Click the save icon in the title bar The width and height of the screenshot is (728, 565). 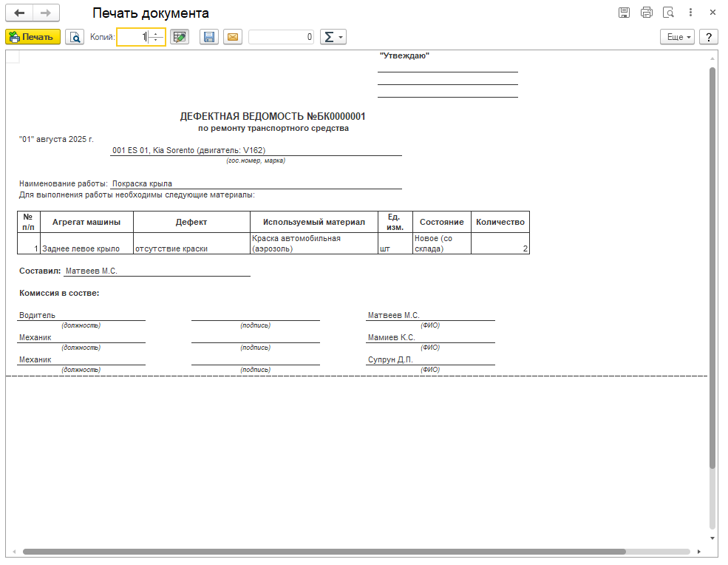tap(624, 13)
